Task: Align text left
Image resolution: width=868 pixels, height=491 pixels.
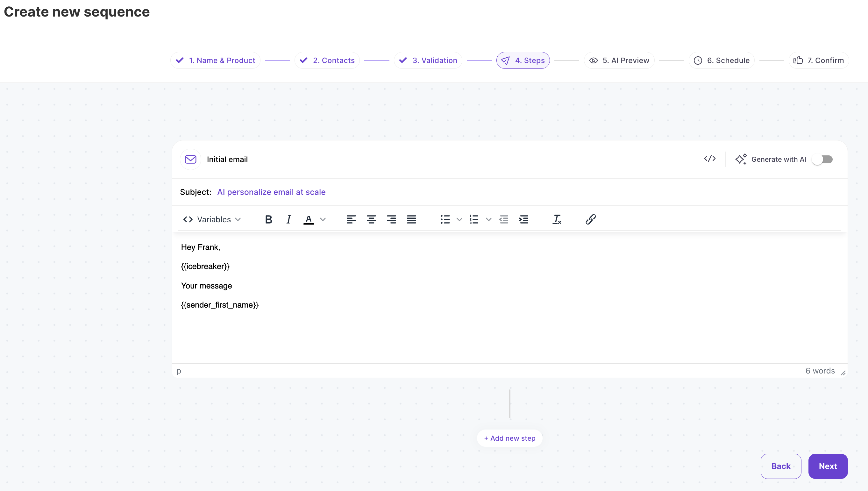Action: tap(351, 219)
